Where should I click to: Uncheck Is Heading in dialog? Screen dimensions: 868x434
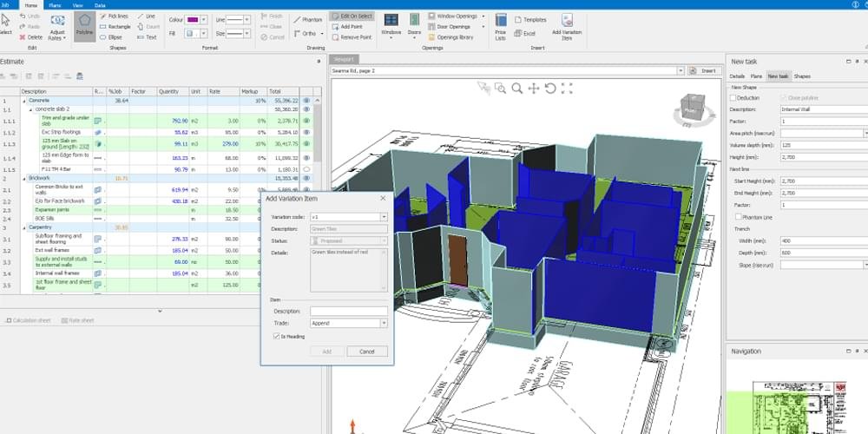pyautogui.click(x=276, y=336)
